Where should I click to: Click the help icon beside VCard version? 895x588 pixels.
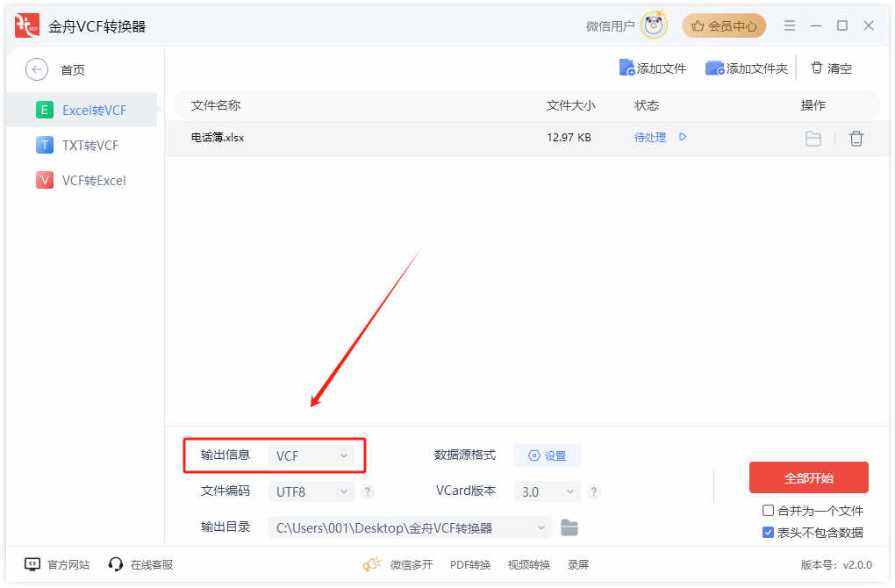click(x=594, y=491)
